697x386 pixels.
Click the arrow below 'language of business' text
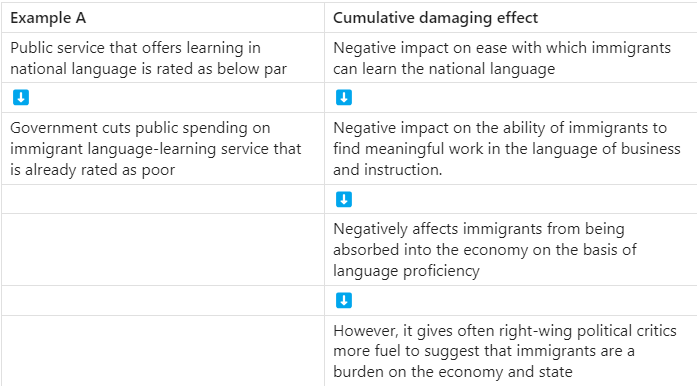344,199
